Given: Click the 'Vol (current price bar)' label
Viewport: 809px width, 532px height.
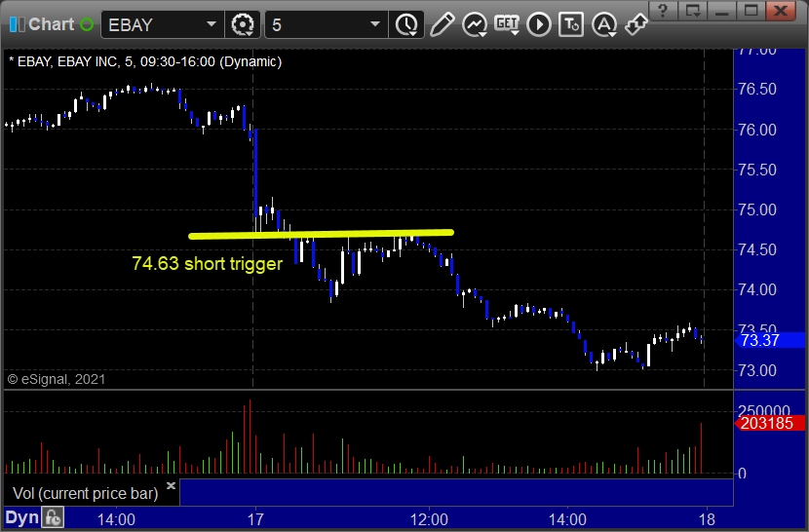Looking at the screenshot, I should 85,493.
